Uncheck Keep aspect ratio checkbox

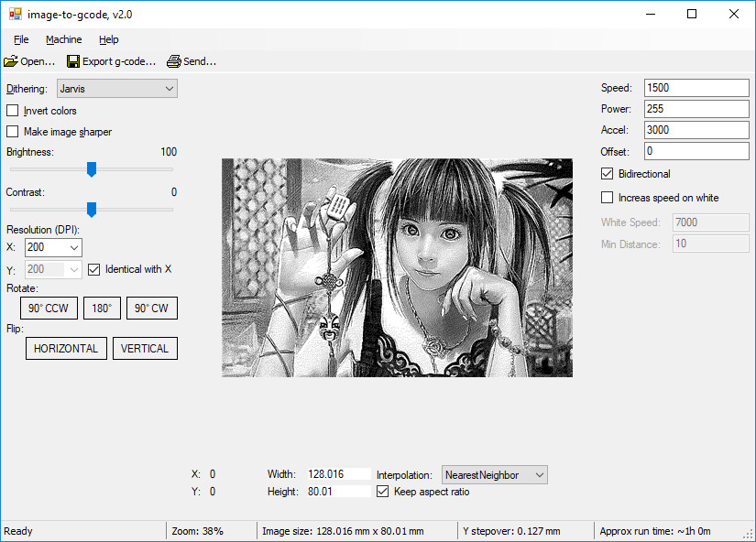tap(382, 492)
